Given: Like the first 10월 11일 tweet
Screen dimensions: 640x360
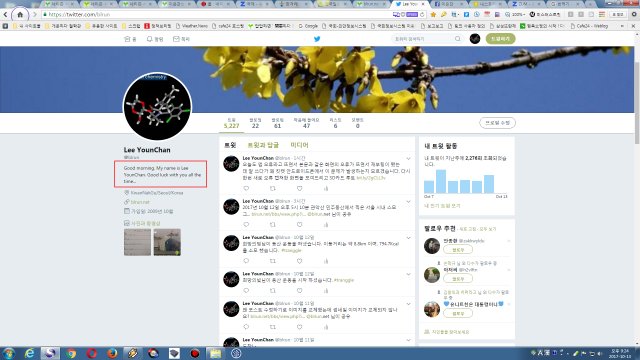Looking at the screenshot, I should coord(300,327).
